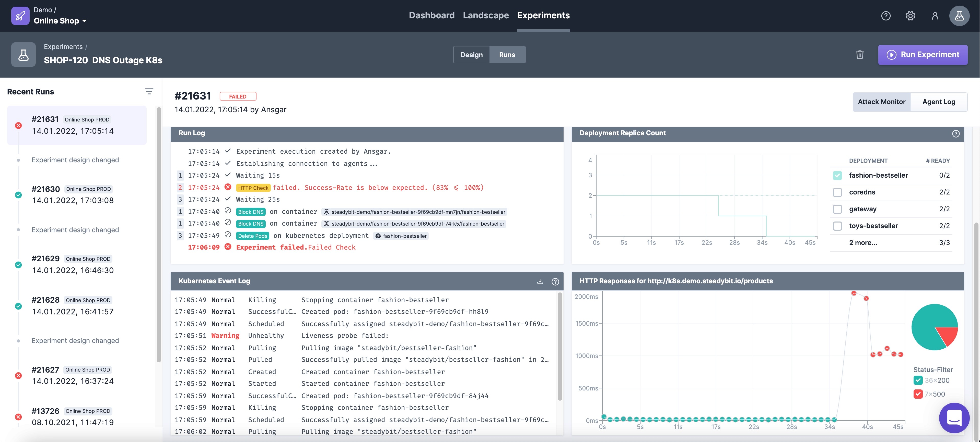The height and width of the screenshot is (442, 980).
Task: Select run #21630 in Recent Runs
Action: click(x=72, y=194)
